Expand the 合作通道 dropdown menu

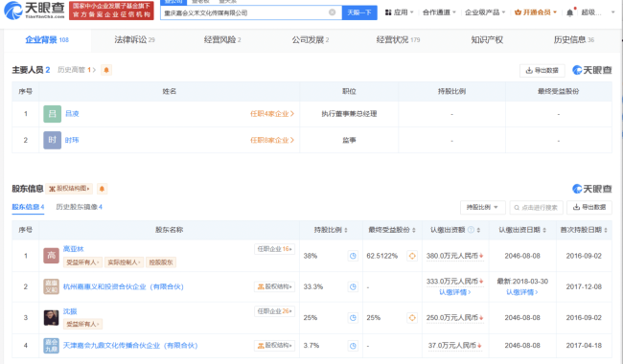click(x=439, y=12)
